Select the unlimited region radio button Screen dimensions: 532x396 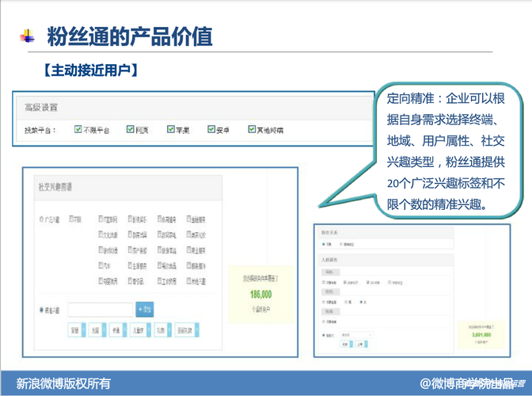(324, 322)
